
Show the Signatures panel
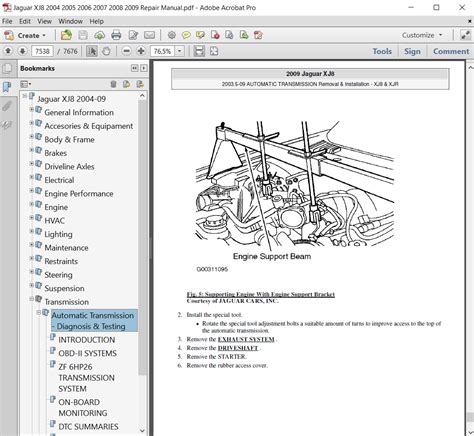pos(7,125)
